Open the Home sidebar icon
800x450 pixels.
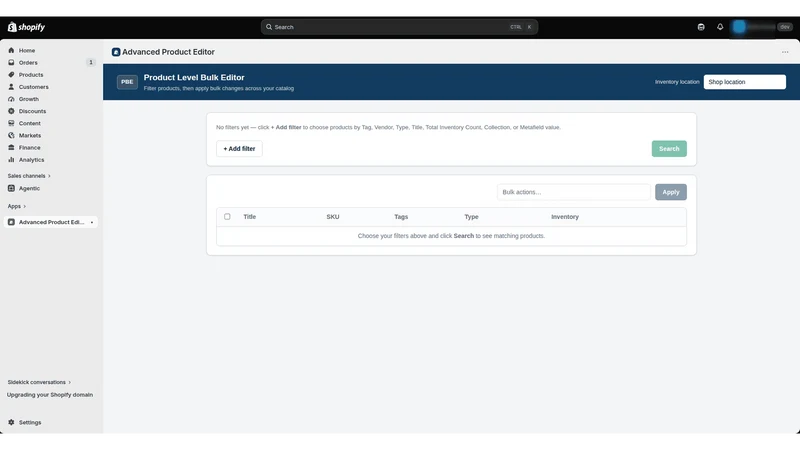[x=11, y=51]
